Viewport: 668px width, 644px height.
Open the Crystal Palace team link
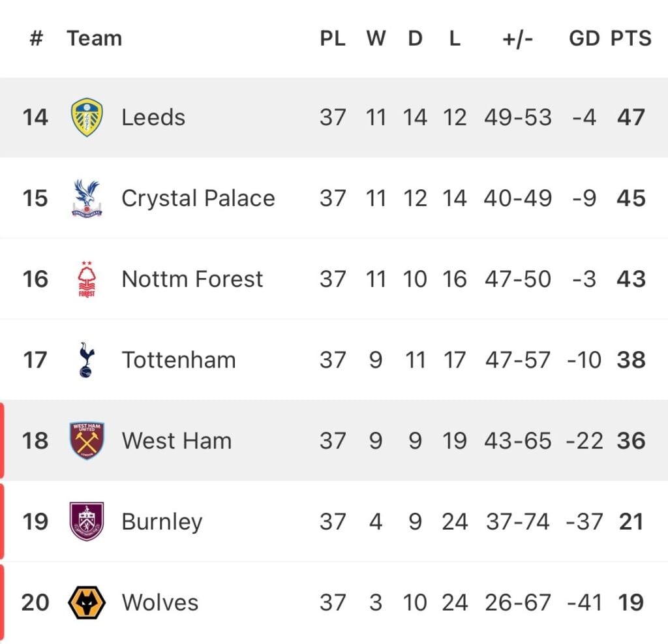coord(198,198)
